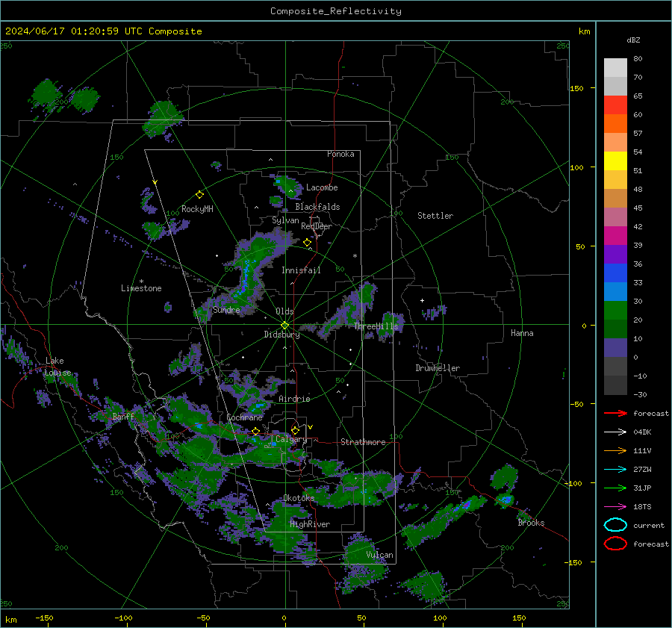Select the green 31JP arrow legend icon
The height and width of the screenshot is (628, 672).
pos(615,488)
